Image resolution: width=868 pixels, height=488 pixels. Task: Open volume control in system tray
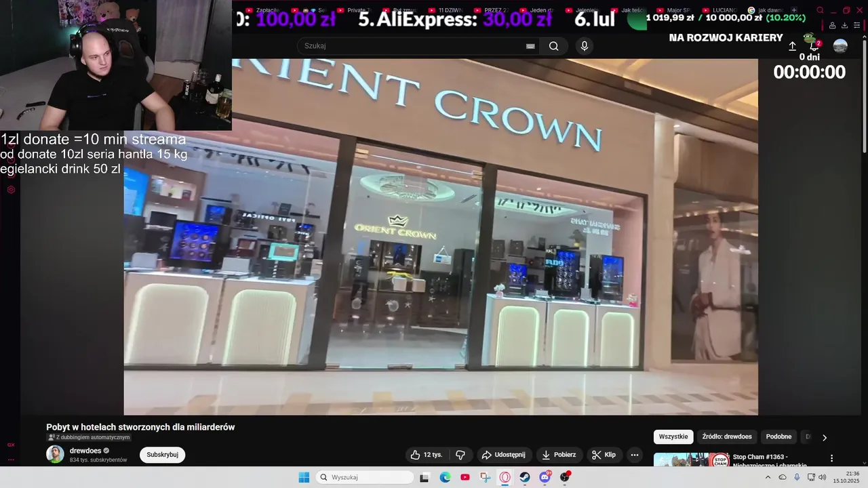[x=823, y=477]
